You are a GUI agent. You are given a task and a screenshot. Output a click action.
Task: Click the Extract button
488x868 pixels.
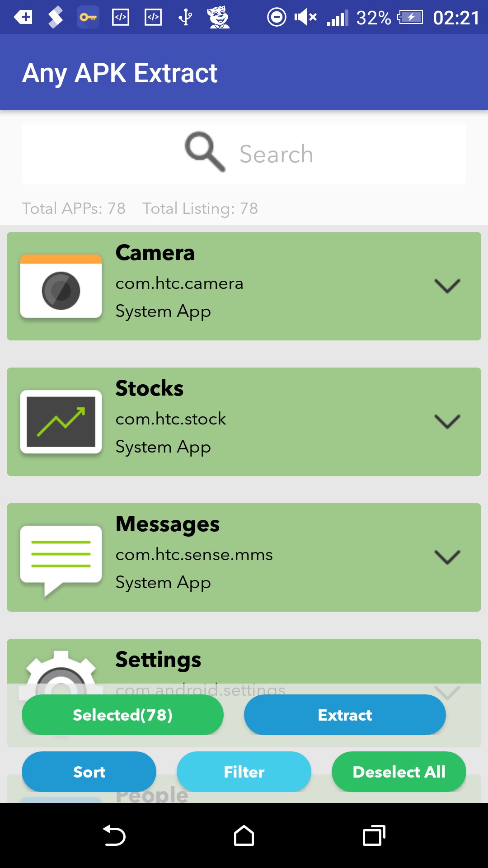345,715
